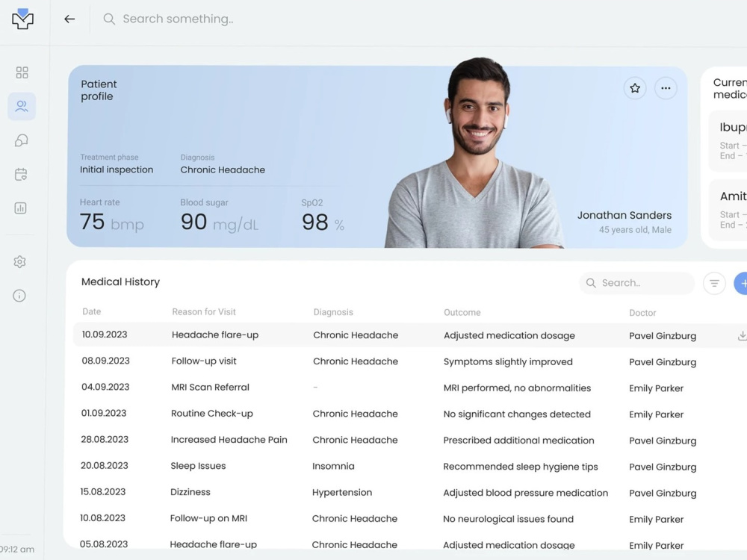Click the Outcome column header
This screenshot has width=747, height=560.
(x=462, y=313)
